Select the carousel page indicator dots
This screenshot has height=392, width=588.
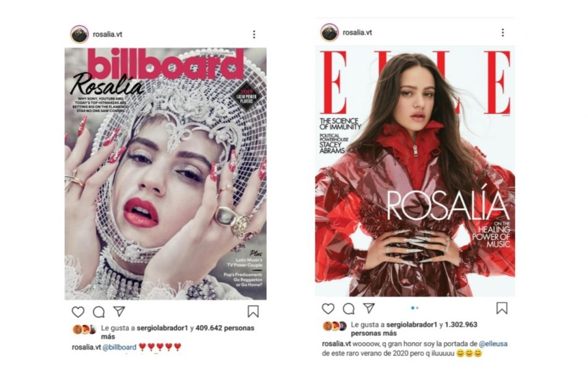click(414, 308)
